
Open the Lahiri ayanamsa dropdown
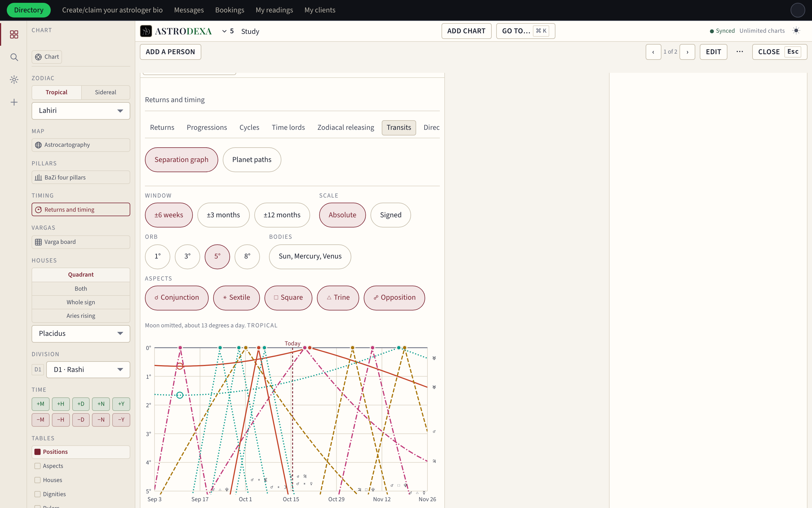click(x=81, y=111)
